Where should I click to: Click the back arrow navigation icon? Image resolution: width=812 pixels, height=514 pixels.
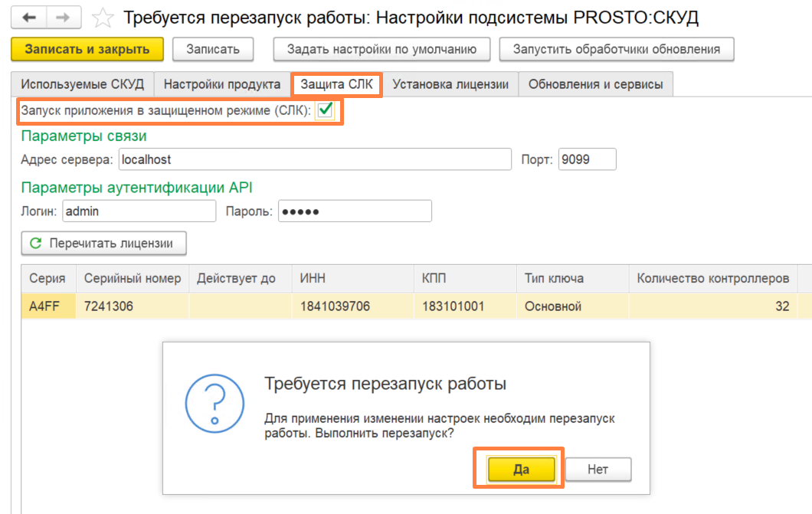click(x=29, y=18)
